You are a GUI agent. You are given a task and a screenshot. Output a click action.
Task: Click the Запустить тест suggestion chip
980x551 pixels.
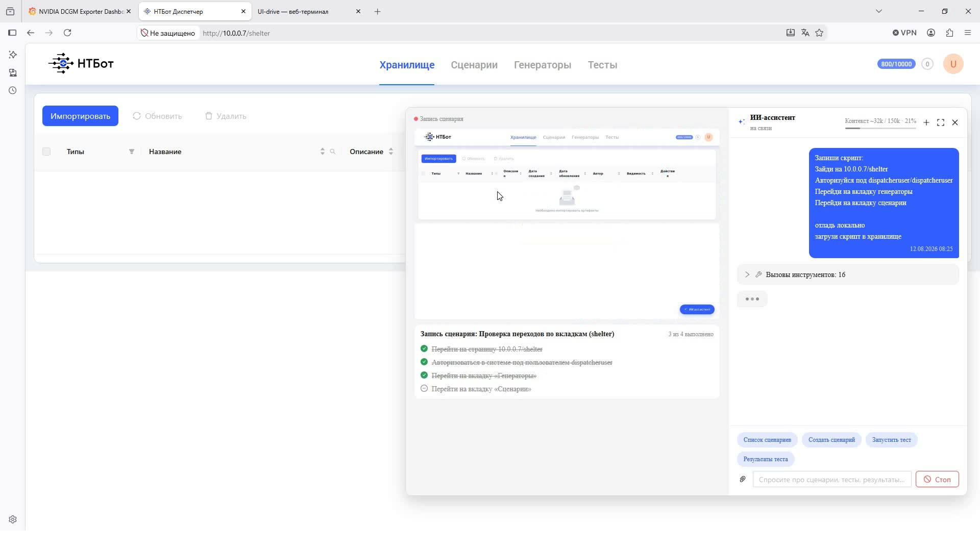pyautogui.click(x=891, y=440)
